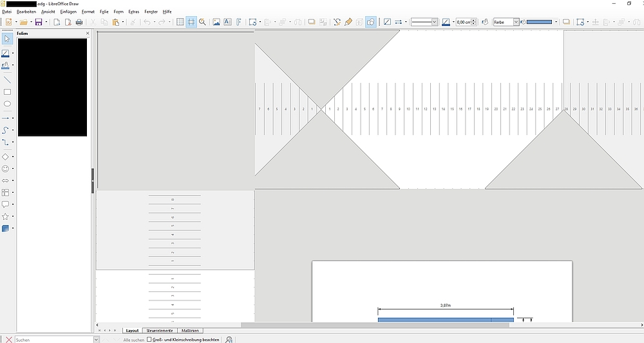Select the Symbol Shapes smiley tool

[5, 169]
